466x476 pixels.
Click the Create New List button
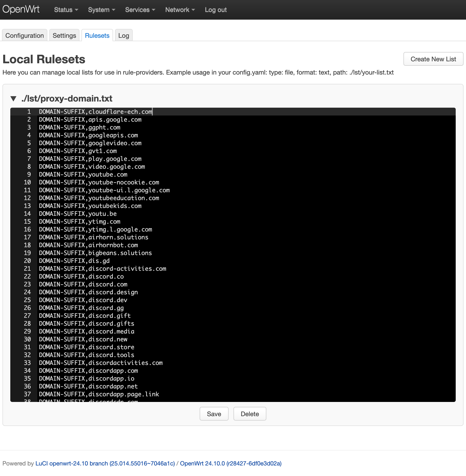coord(433,59)
